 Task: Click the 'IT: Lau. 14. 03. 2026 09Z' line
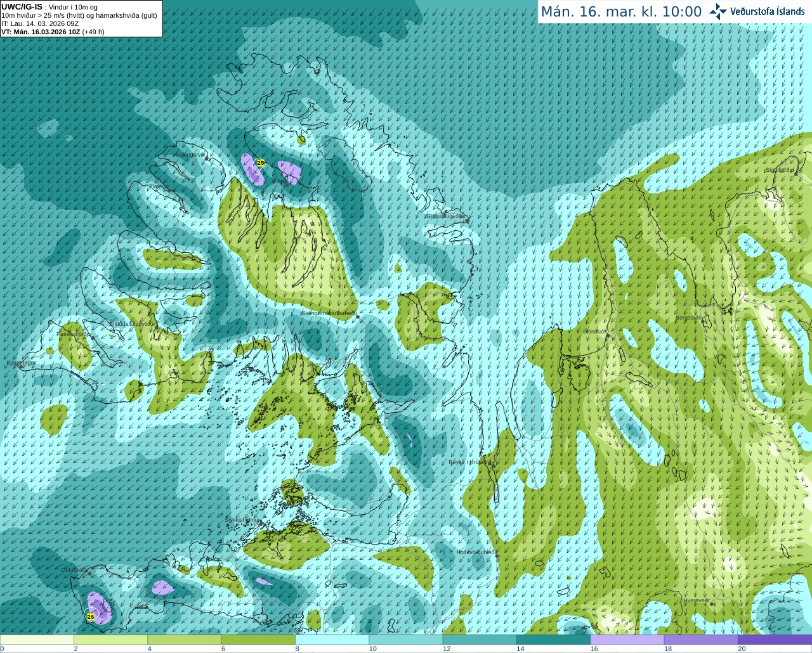[41, 23]
